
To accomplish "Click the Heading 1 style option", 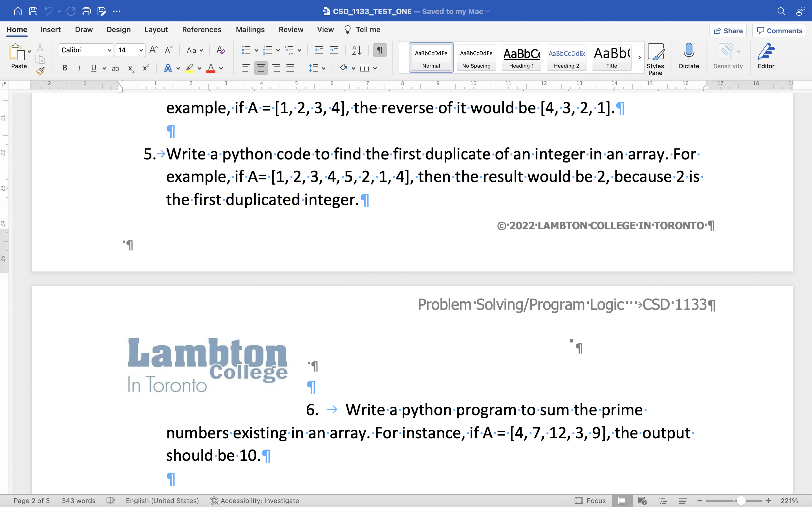I will pos(521,57).
